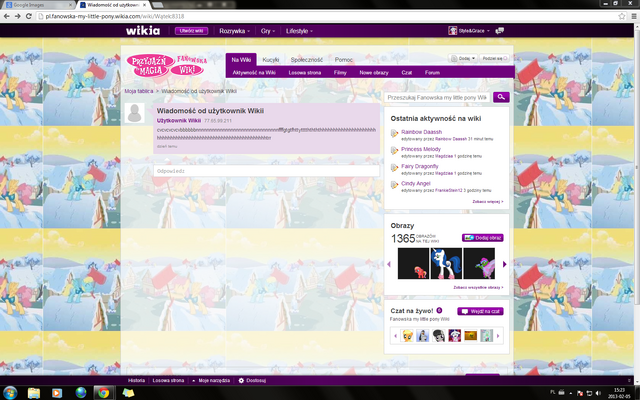Click the Podziel się share button

point(494,58)
